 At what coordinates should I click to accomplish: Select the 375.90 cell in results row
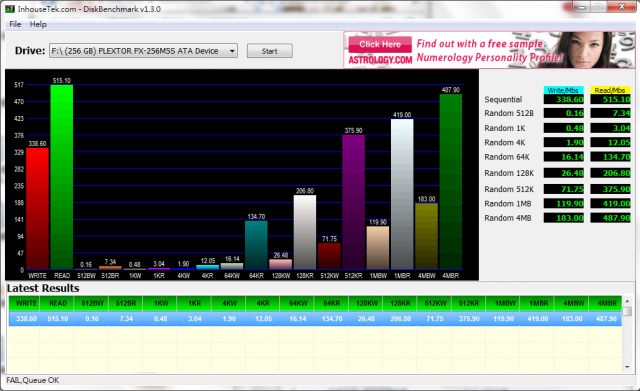[469, 318]
